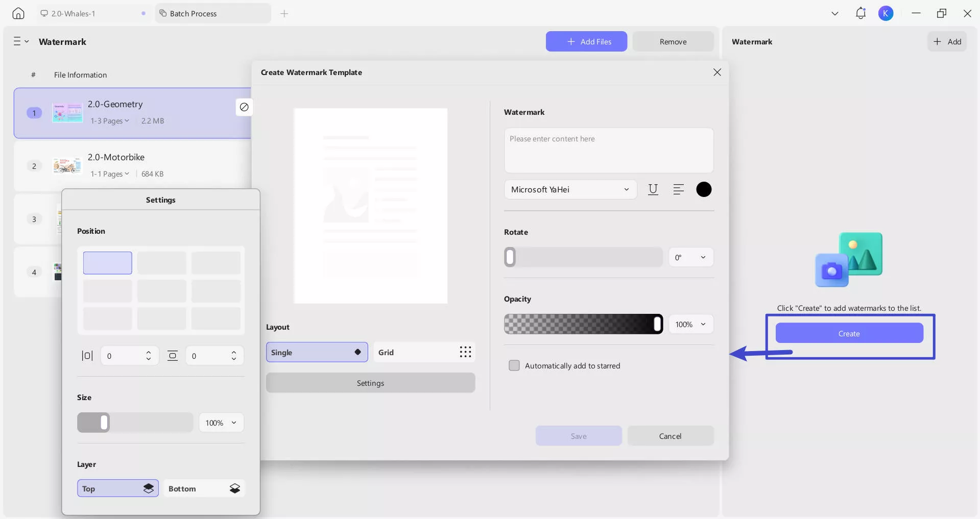Viewport: 980px width, 519px height.
Task: Click the new tab plus icon
Action: (284, 13)
